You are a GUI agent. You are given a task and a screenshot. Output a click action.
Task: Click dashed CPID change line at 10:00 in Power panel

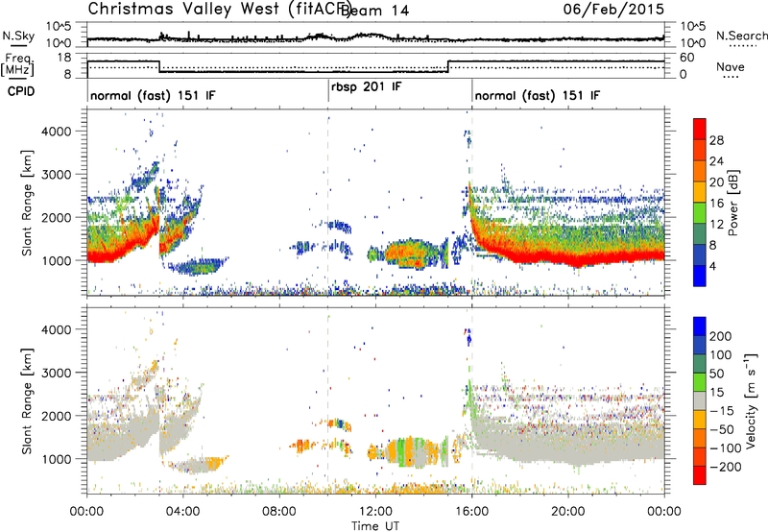(x=328, y=203)
